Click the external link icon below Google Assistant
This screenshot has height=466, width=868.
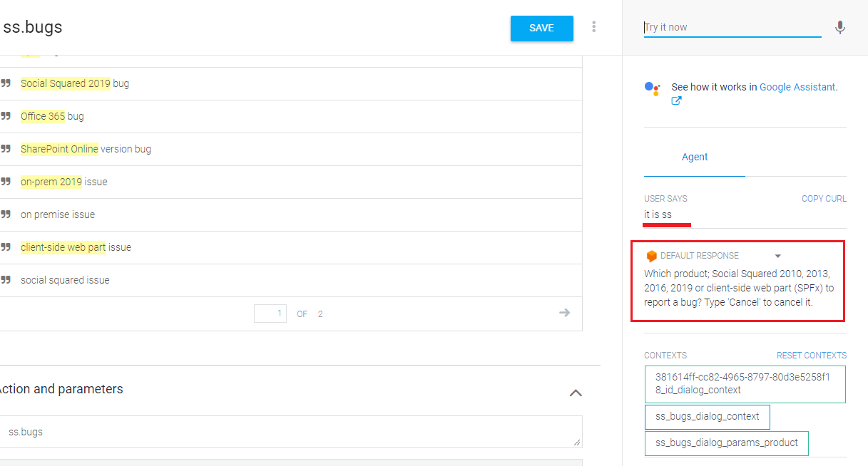click(x=676, y=101)
